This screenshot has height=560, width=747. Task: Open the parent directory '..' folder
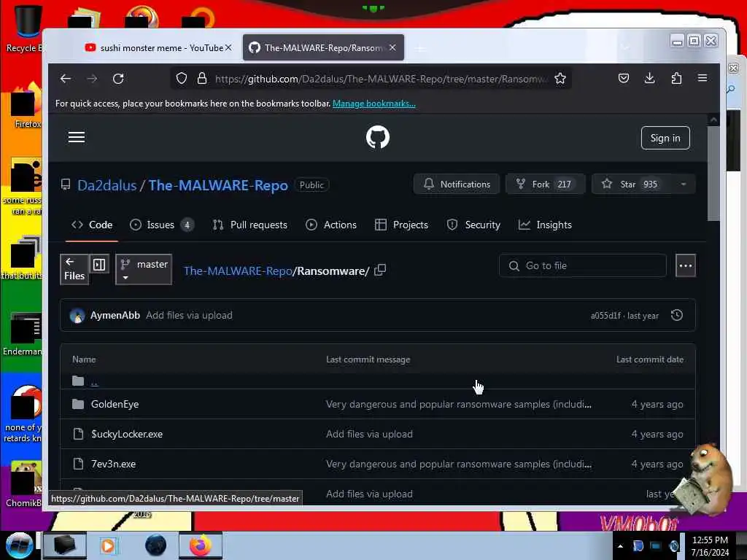tap(94, 381)
